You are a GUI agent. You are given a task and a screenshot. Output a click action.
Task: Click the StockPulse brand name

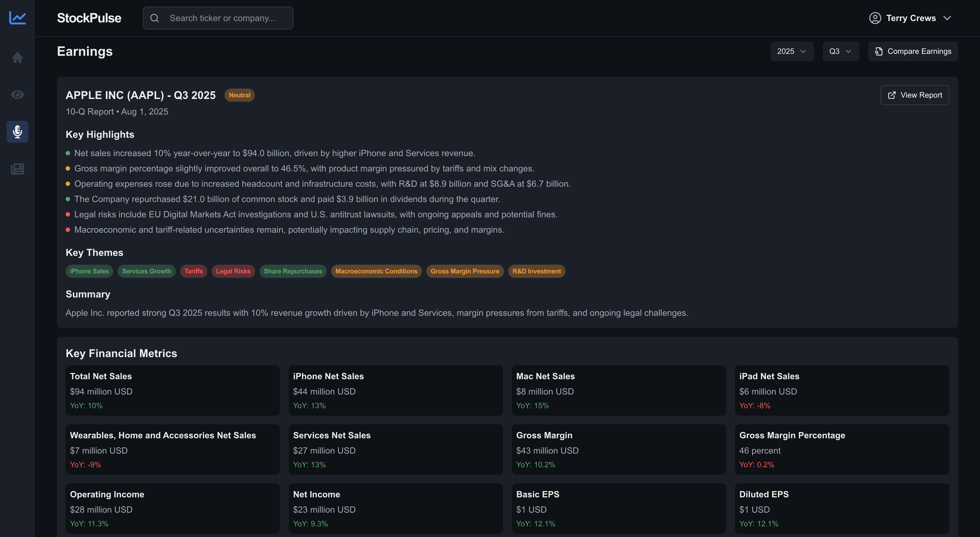click(89, 18)
